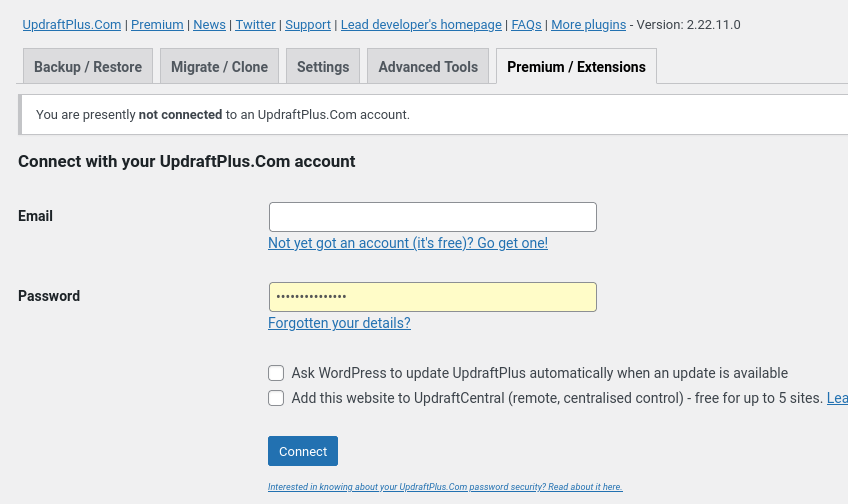Viewport: 848px width, 504px height.
Task: Focus the Password input field
Action: (432, 297)
